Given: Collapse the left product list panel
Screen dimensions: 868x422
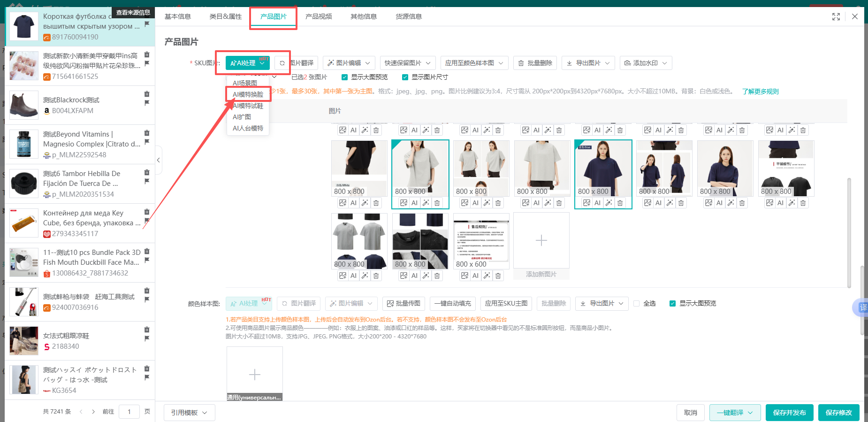Looking at the screenshot, I should 159,160.
